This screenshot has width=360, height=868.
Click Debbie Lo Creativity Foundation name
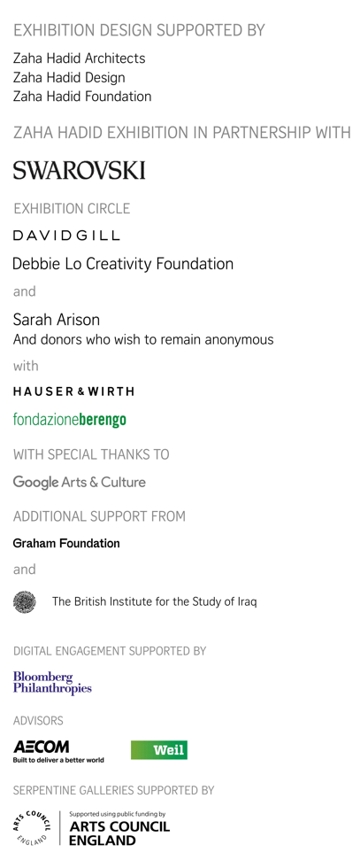point(123,264)
